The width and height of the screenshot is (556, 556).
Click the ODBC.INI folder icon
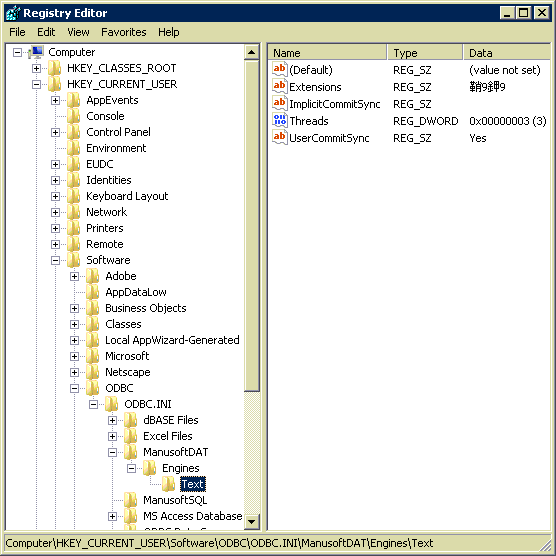pos(112,404)
